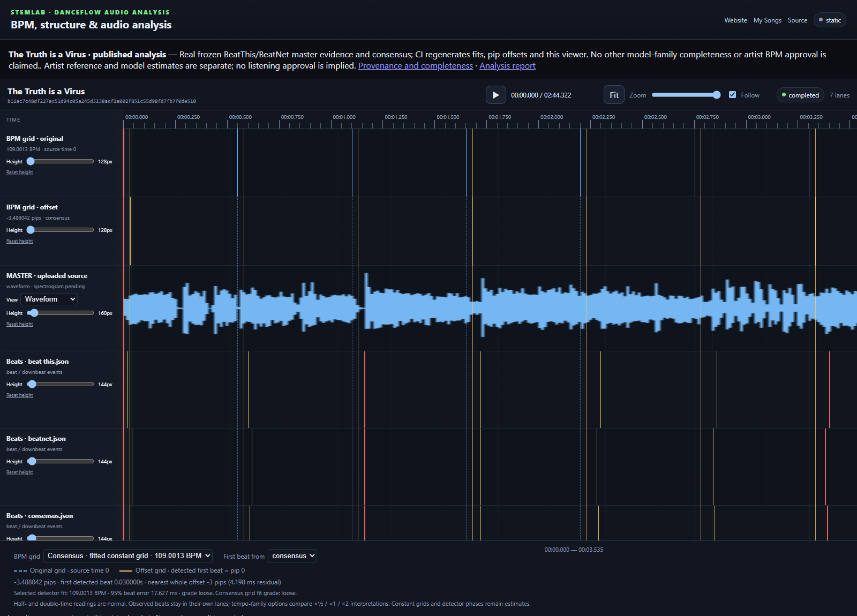857x616 pixels.
Task: Click the 109.0013 BPM source time 0 label
Action: pyautogui.click(x=41, y=149)
